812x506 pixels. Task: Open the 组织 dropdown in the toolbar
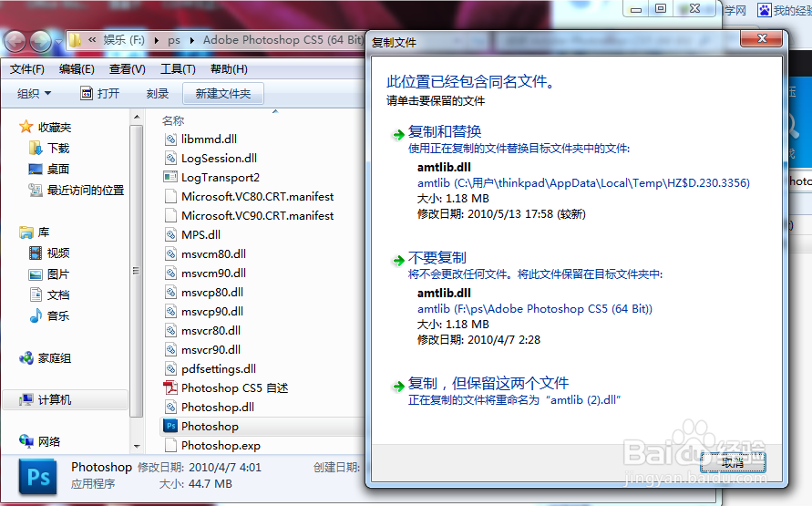click(35, 93)
